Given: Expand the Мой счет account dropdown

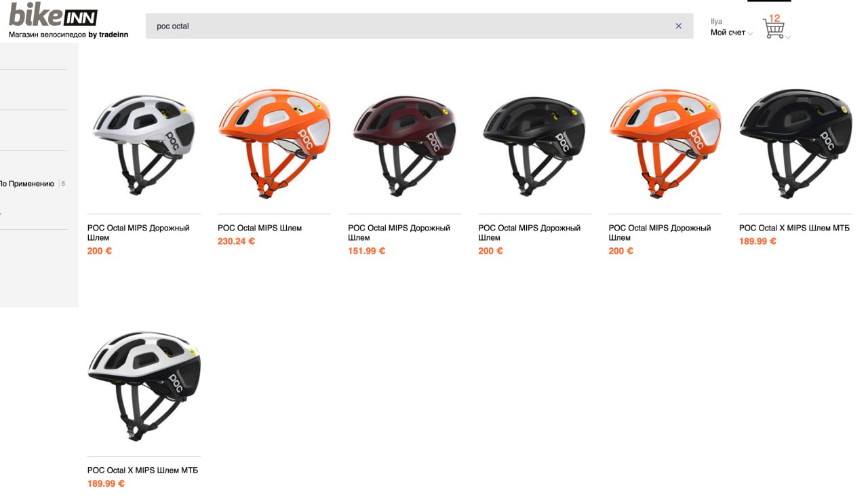Looking at the screenshot, I should (731, 33).
